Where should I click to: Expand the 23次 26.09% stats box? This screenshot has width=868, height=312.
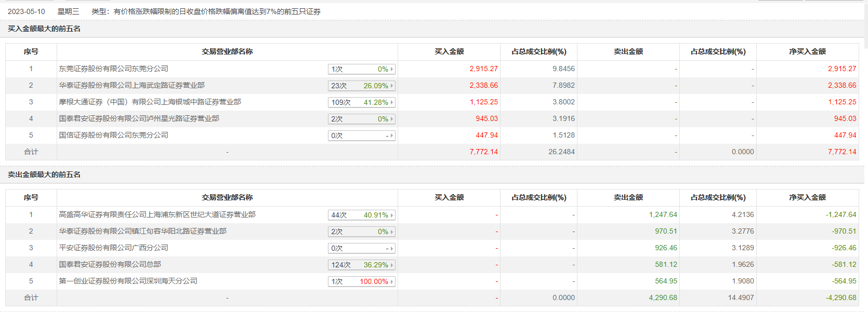click(x=362, y=86)
